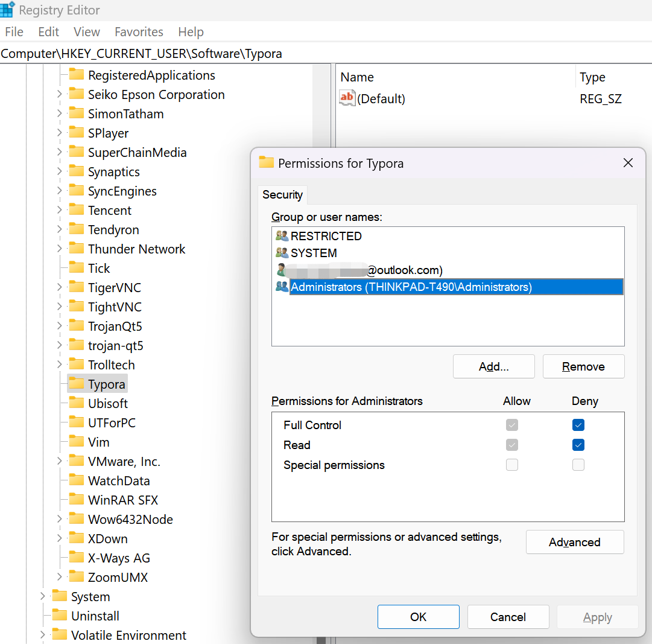
Task: Expand the SuperChainMedia key
Action: pos(59,152)
